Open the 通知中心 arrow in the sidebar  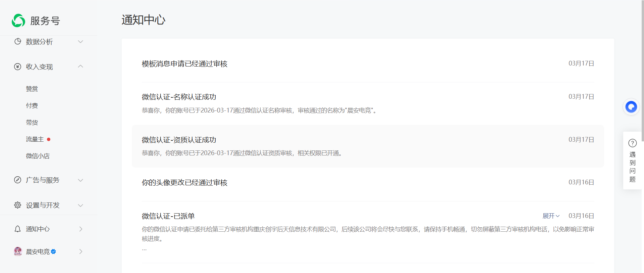81,229
